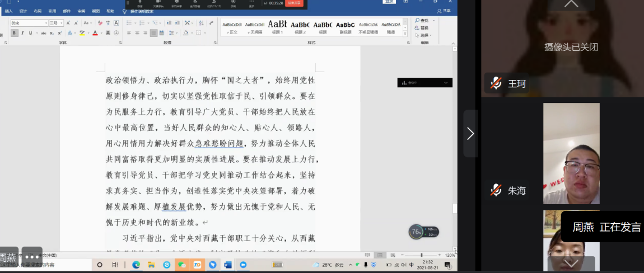Toggle italic text formatting
This screenshot has width=644, height=273.
point(22,33)
